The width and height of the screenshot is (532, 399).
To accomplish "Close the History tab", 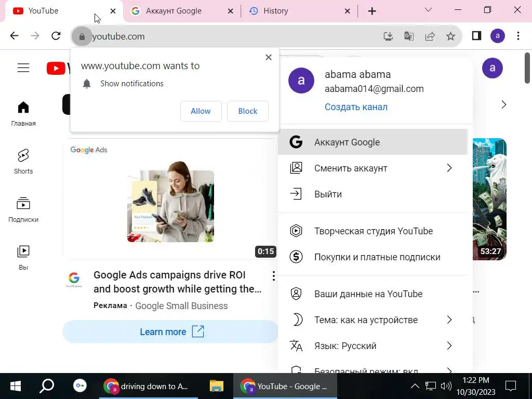I will click(347, 11).
